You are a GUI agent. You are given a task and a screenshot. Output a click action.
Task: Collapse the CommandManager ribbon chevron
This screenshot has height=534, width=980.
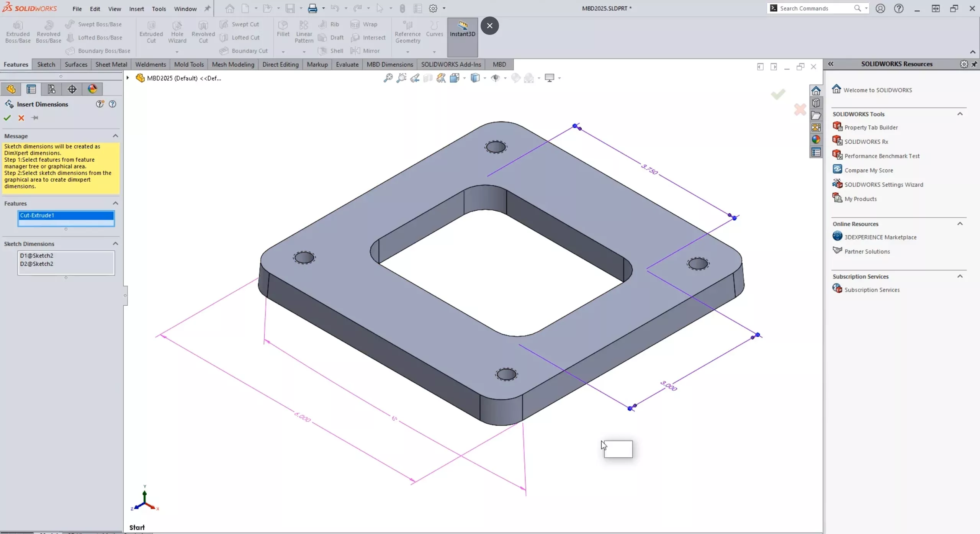(x=973, y=52)
